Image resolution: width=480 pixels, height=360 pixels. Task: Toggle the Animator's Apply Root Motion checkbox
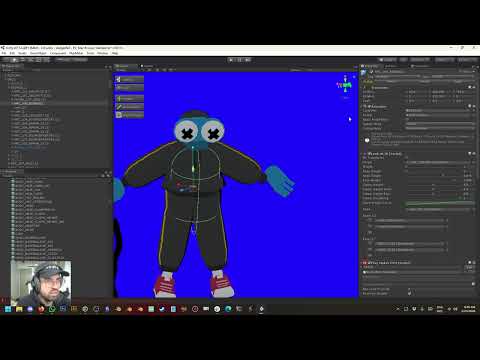[407, 119]
